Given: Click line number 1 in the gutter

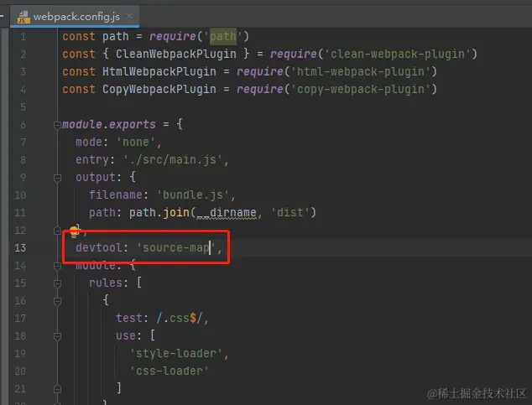Looking at the screenshot, I should point(23,37).
